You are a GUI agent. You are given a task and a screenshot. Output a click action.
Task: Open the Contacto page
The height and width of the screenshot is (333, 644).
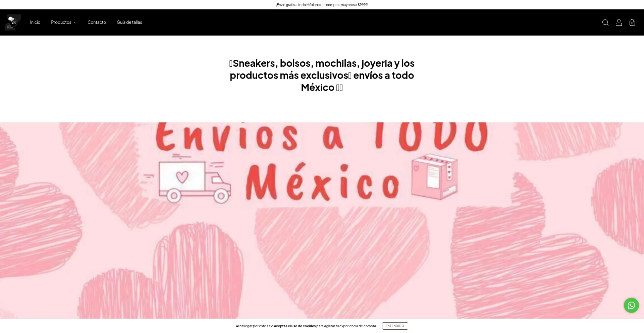[x=97, y=22]
